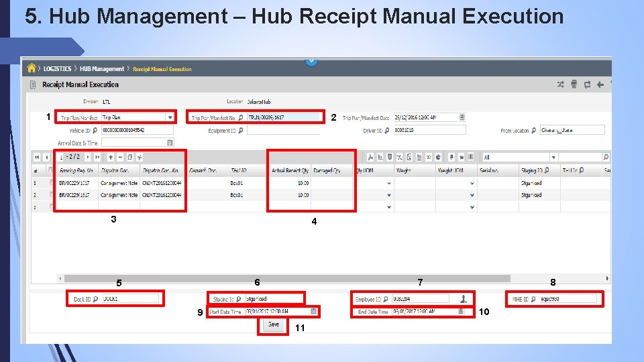Open the Start Date Time calendar picker
The height and width of the screenshot is (362, 644).
(314, 311)
